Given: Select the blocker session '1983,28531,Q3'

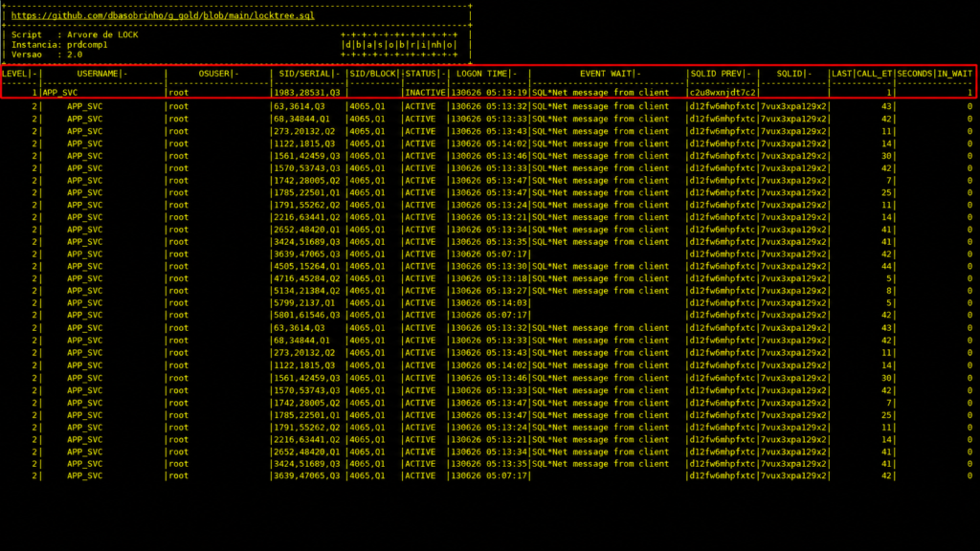Looking at the screenshot, I should point(307,93).
